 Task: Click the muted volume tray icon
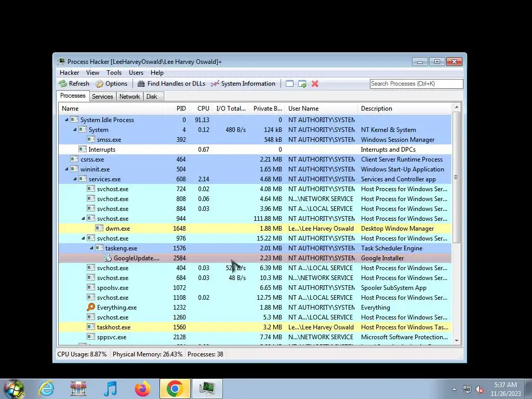click(480, 389)
